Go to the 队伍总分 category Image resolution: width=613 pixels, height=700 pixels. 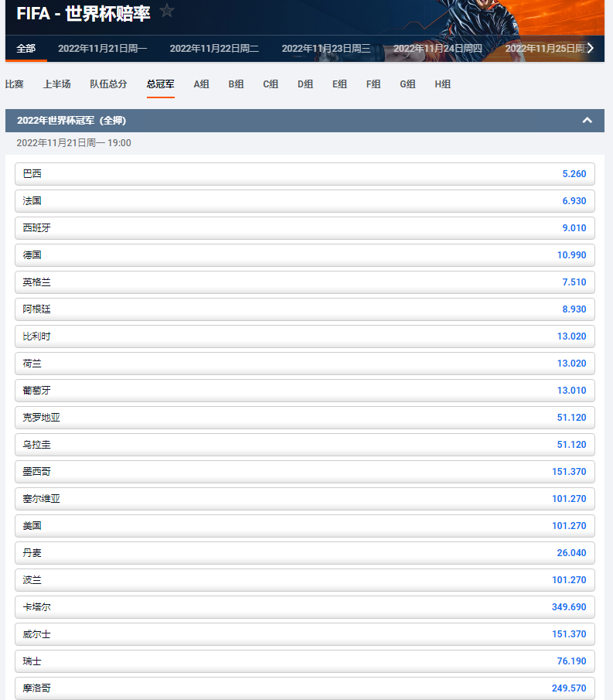tap(108, 84)
